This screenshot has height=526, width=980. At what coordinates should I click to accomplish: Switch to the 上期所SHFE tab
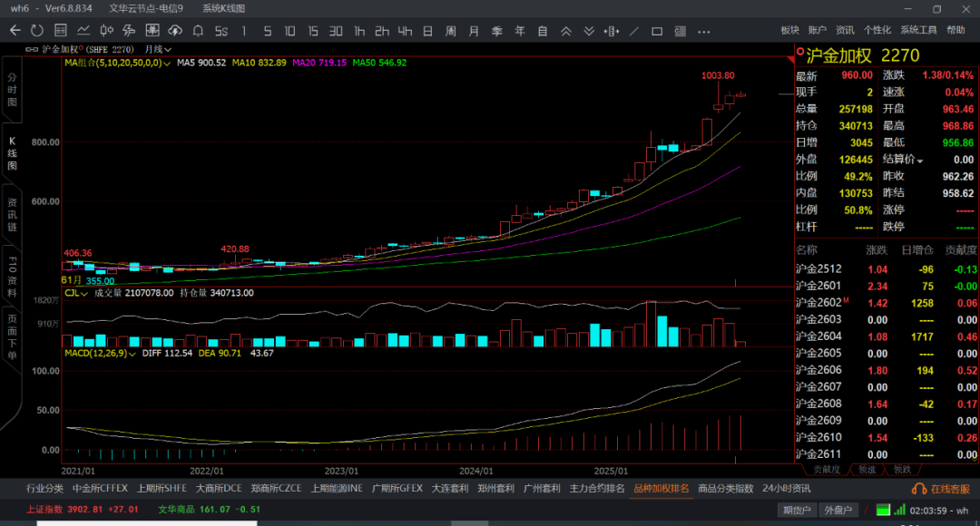pos(162,489)
